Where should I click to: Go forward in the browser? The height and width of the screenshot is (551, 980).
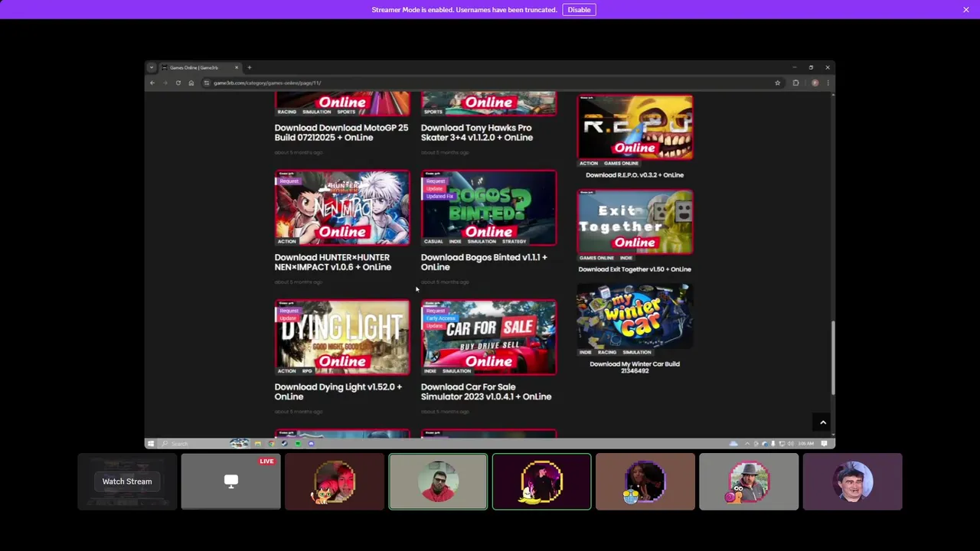[165, 83]
